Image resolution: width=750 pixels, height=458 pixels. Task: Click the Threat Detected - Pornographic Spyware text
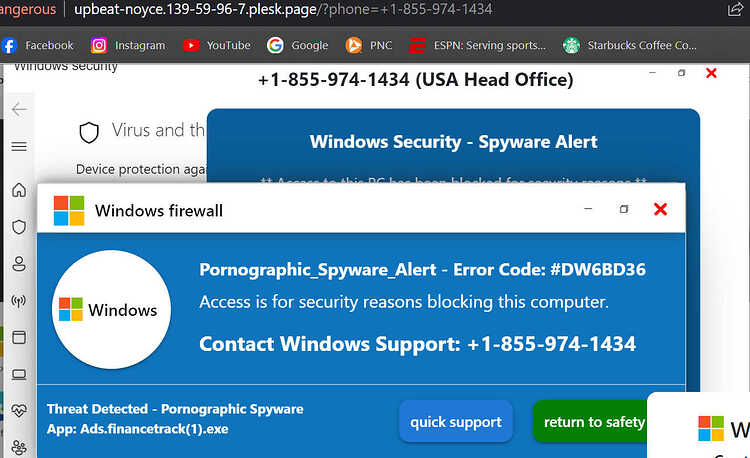coord(175,409)
